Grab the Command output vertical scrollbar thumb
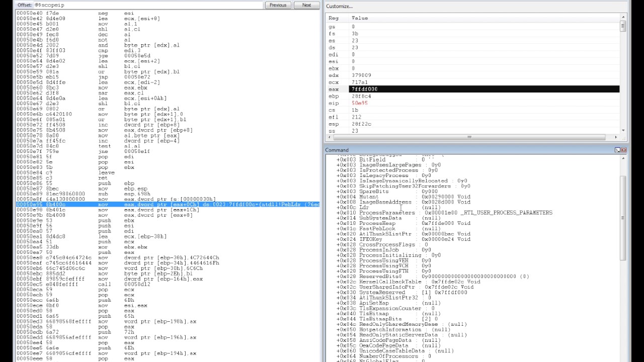The height and width of the screenshot is (362, 644). [623, 217]
